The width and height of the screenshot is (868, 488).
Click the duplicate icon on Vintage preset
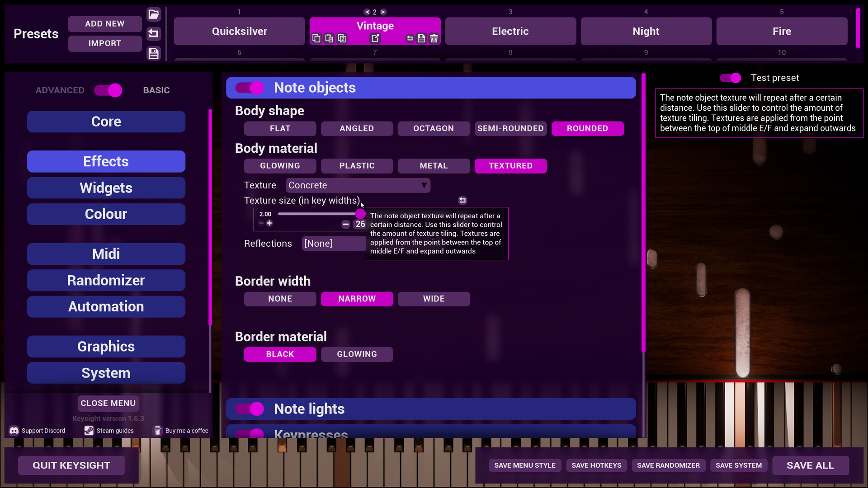click(342, 38)
